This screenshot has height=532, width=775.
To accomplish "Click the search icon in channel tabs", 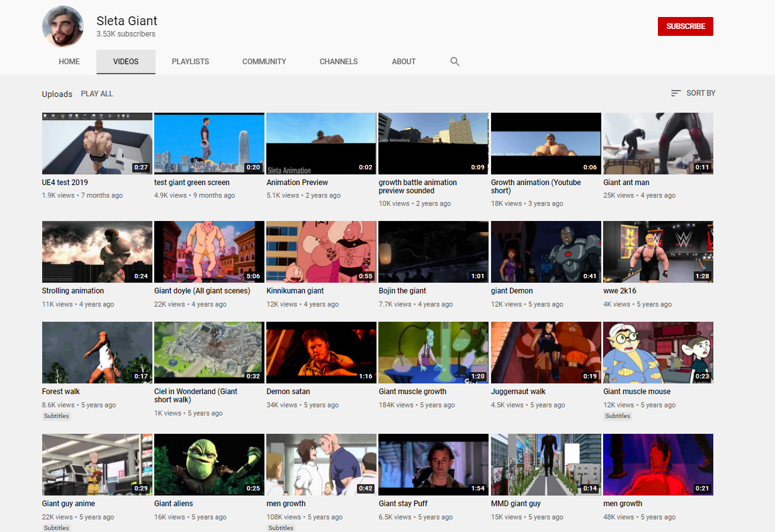I will coord(455,62).
